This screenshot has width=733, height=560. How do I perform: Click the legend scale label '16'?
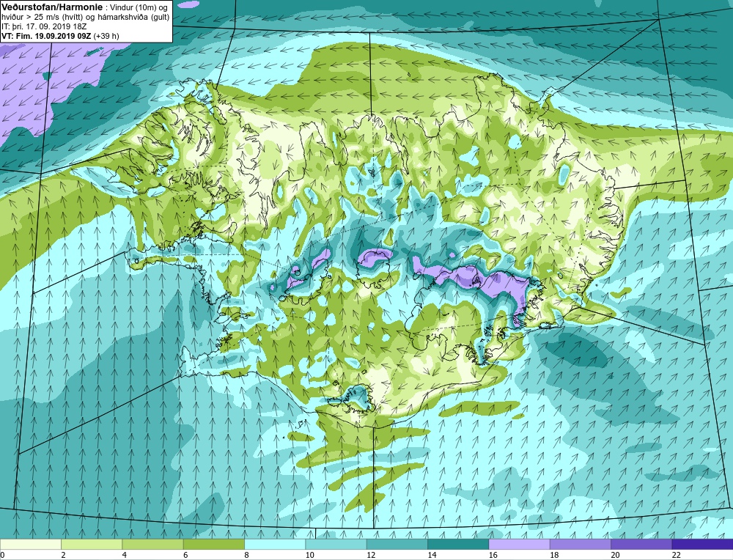click(493, 555)
